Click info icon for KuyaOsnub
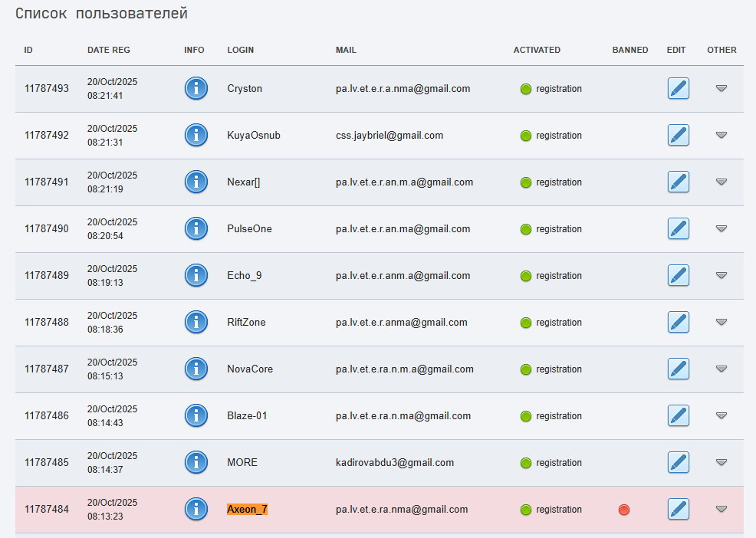The width and height of the screenshot is (756, 538). [x=196, y=135]
